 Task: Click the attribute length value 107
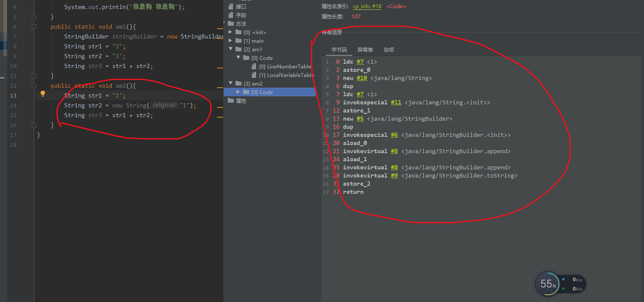356,17
